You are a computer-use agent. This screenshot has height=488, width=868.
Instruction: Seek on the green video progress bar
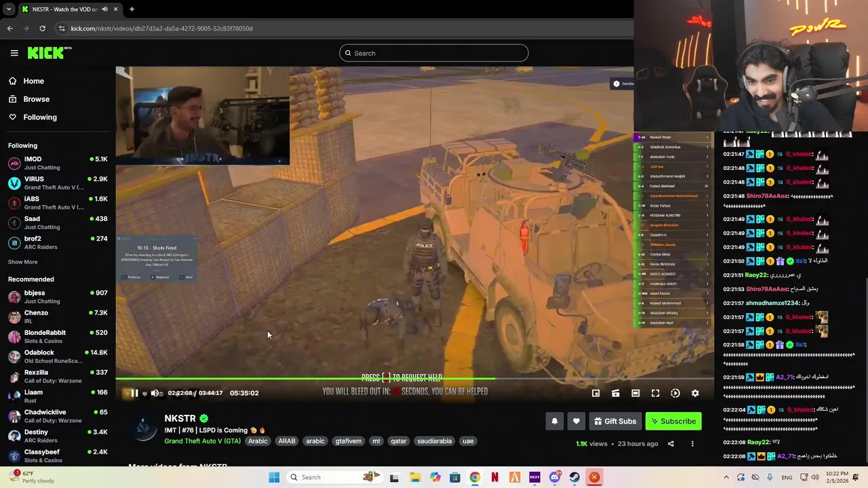point(414,379)
